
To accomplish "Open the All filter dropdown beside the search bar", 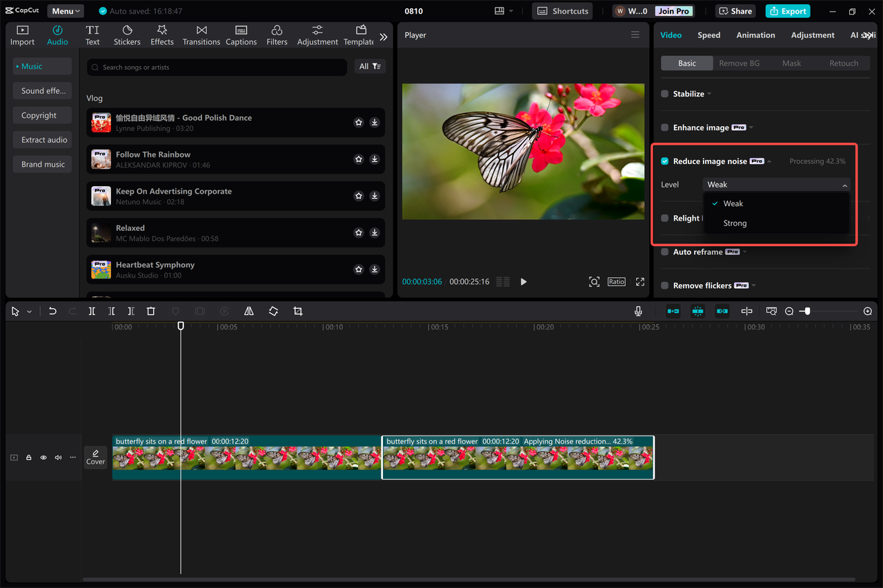I will coord(370,66).
